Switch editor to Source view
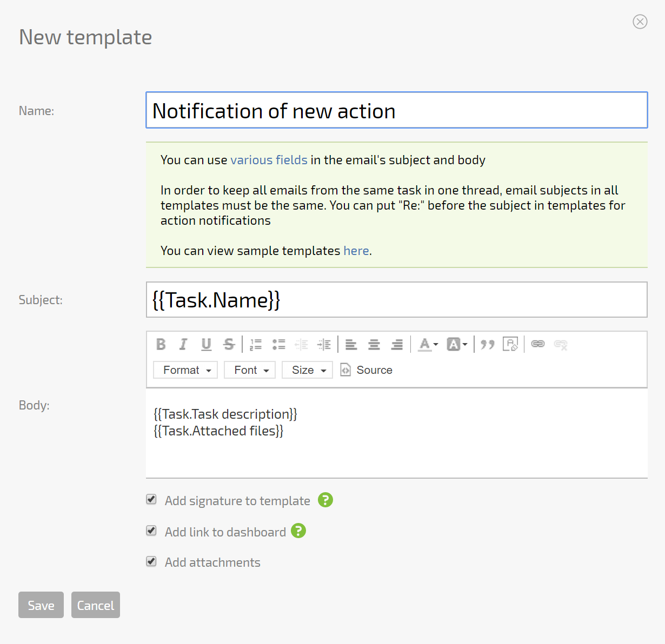Screen dimensions: 665x644 coord(367,370)
